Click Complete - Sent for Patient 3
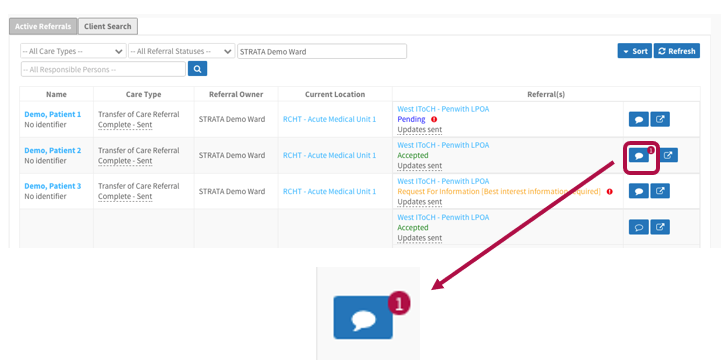This screenshot has height=362, width=721. pyautogui.click(x=125, y=196)
